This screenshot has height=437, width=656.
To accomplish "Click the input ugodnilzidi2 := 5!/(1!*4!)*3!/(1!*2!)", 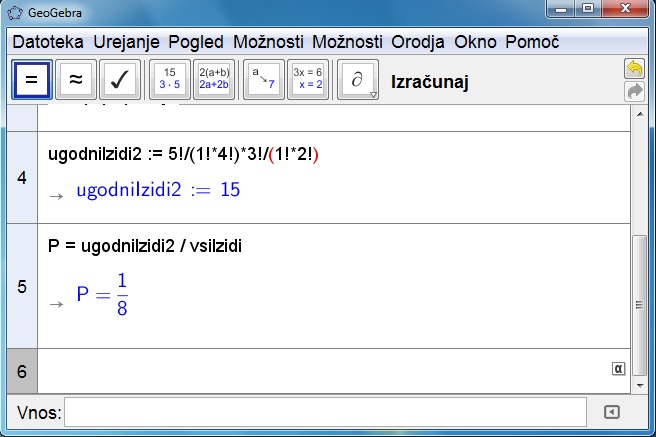I will point(183,154).
